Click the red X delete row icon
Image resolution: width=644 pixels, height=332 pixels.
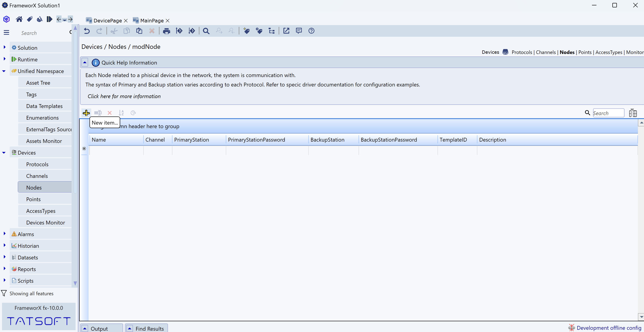[x=109, y=113]
